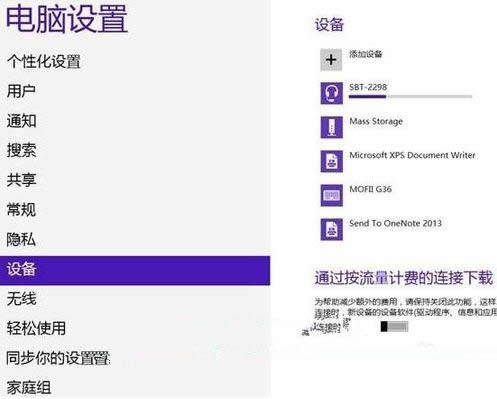Click the Microsoft XPS Document Writer printer icon
Viewport: 497px width, 399px height.
click(331, 161)
